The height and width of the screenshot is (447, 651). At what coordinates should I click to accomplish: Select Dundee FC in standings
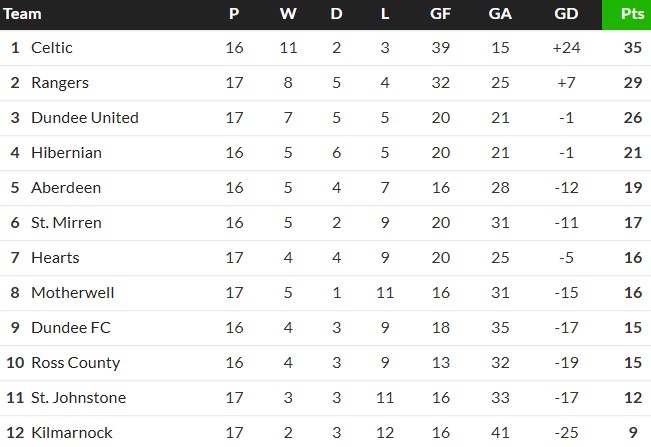point(70,328)
